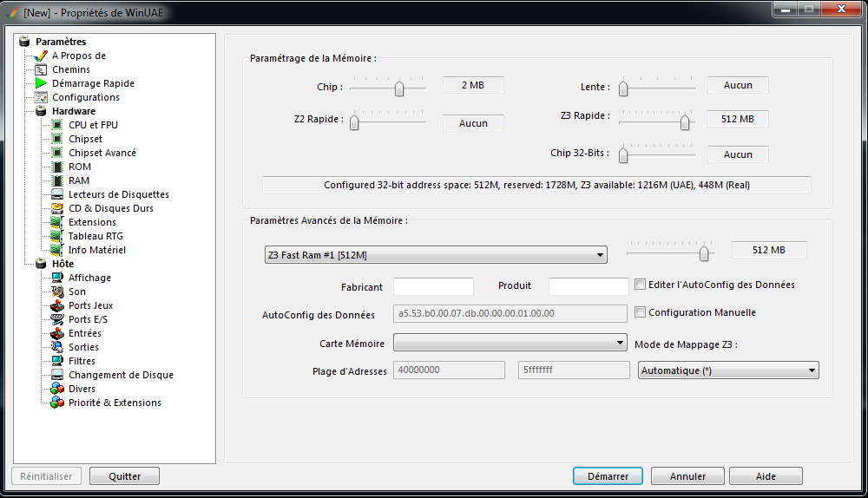Click the Z3 Rapide slider handle
The width and height of the screenshot is (868, 498).
point(685,121)
